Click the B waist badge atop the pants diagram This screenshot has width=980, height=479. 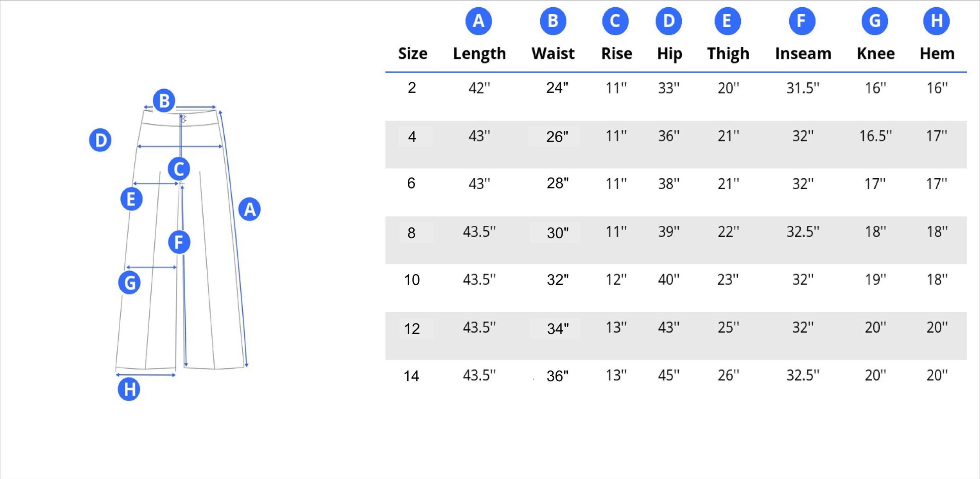pos(164,101)
